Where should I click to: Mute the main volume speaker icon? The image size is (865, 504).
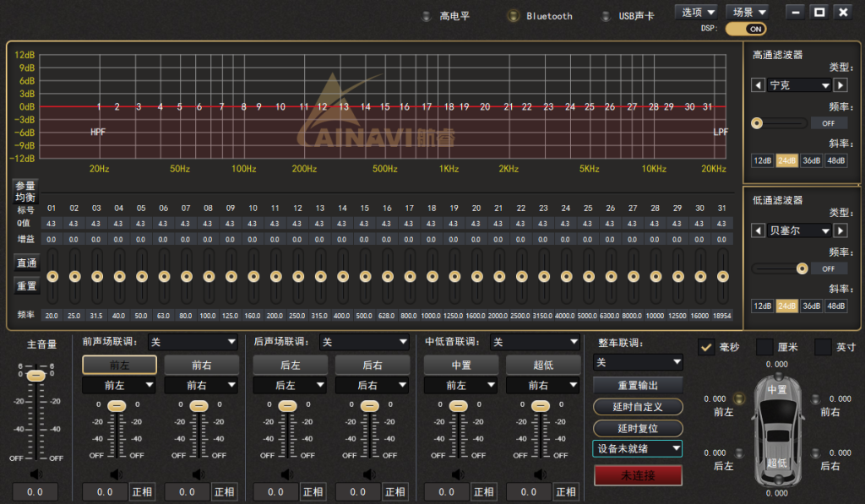point(36,474)
